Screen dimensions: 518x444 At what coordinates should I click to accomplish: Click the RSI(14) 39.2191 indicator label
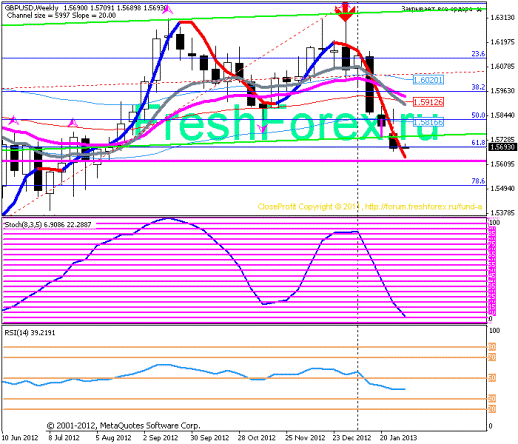[30, 333]
